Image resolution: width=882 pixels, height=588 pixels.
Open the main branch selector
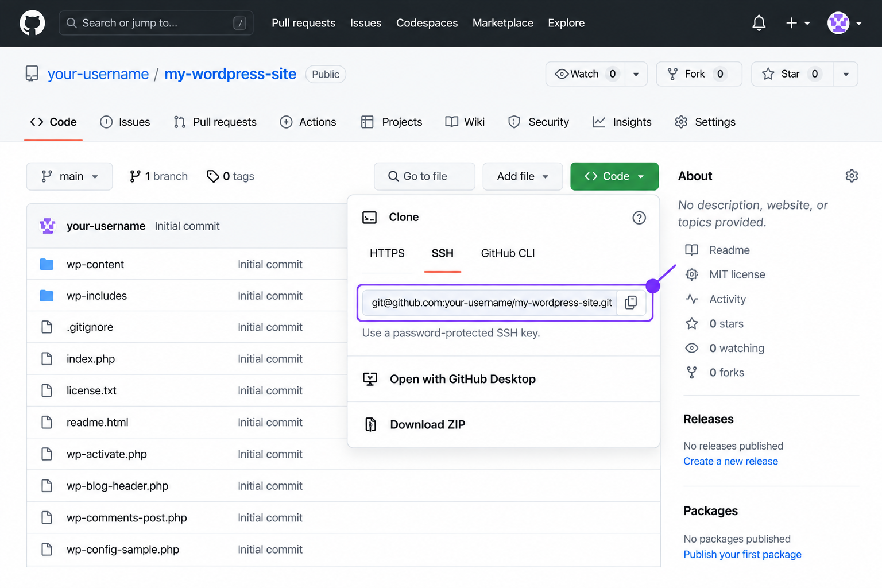tap(69, 176)
